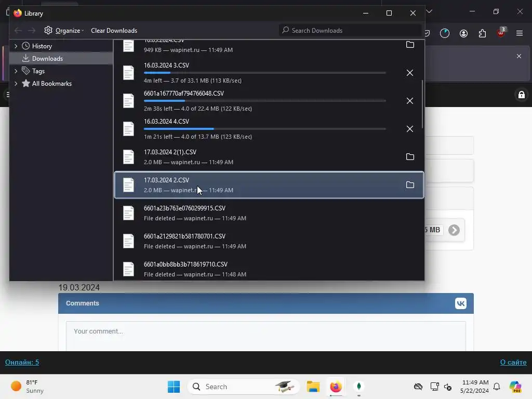
Task: Open Firefox extensions puzzle icon
Action: 482,33
